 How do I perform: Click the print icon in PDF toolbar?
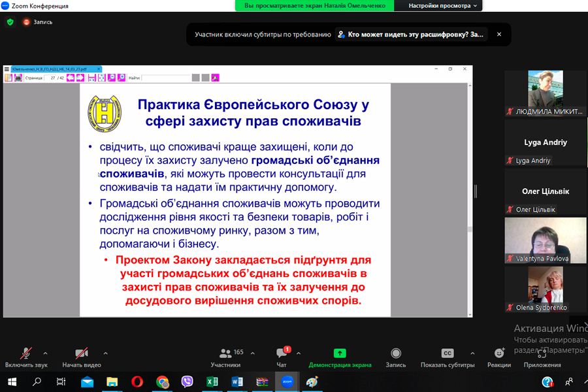[x=18, y=78]
